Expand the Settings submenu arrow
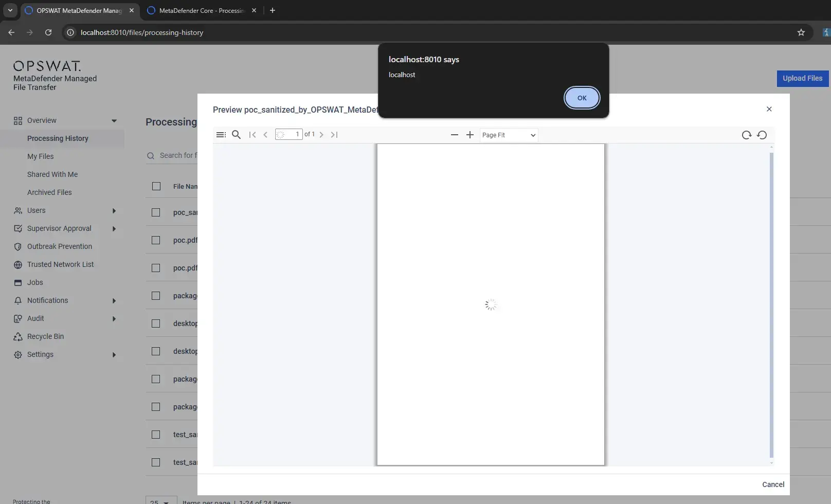The height and width of the screenshot is (504, 831). (x=114, y=354)
